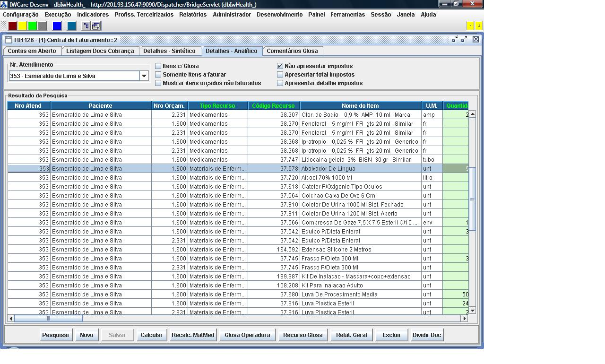Open the tree view toolbar icon
Screen dimensions: 605x364
click(x=86, y=26)
